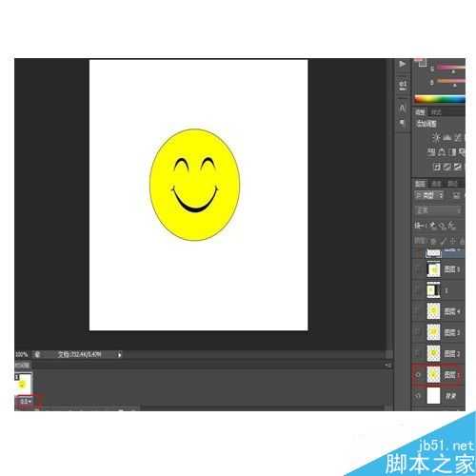This screenshot has height=476, width=476.
Task: Click the last icon in adjustments bottom row
Action: tap(457, 167)
